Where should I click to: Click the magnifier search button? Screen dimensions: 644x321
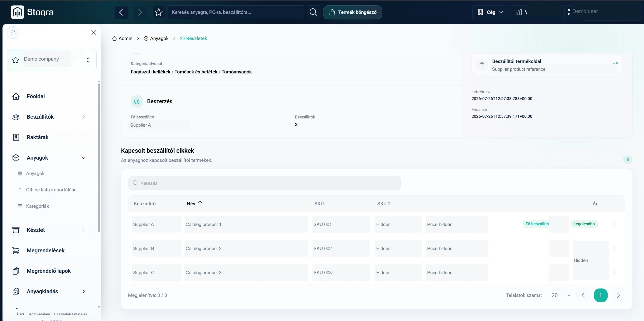(313, 12)
